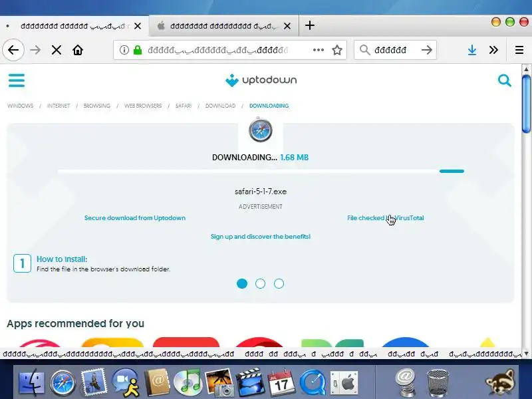The image size is (532, 399).
Task: Click into the browser search field
Action: click(x=395, y=51)
